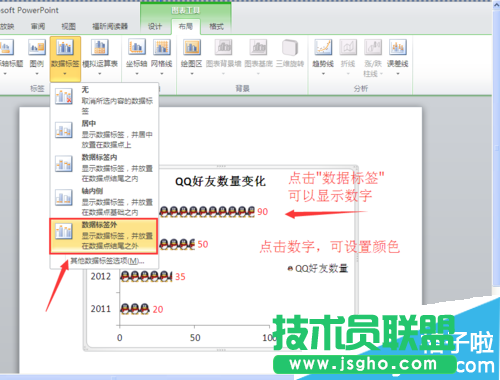Click the 模拟运算表 data table icon
The image size is (500, 380).
(100, 47)
